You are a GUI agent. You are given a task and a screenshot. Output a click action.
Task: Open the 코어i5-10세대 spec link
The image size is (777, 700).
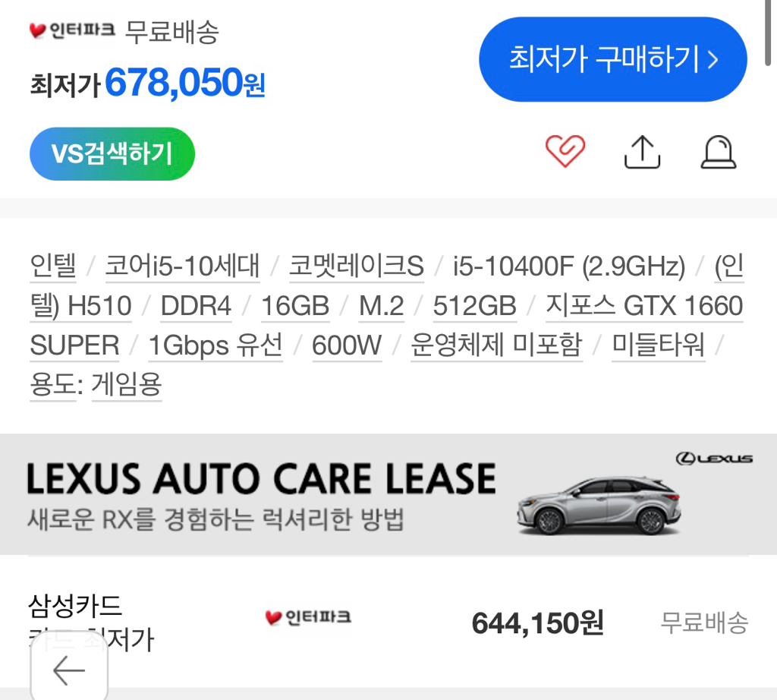(x=182, y=266)
